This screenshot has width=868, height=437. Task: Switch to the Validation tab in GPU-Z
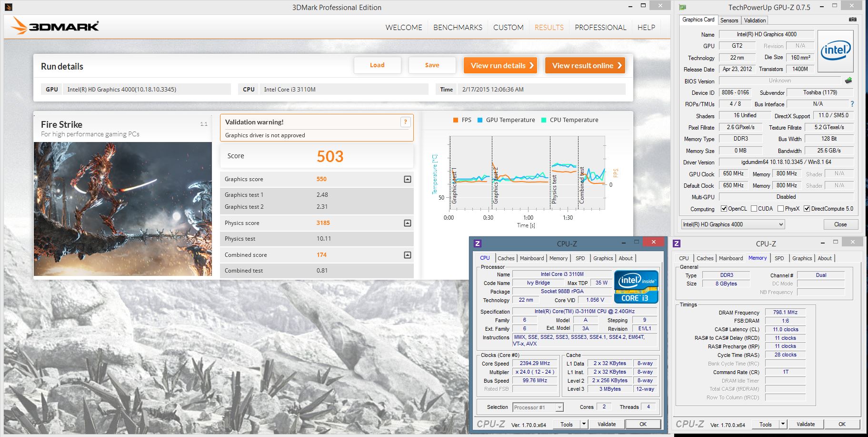pos(755,20)
